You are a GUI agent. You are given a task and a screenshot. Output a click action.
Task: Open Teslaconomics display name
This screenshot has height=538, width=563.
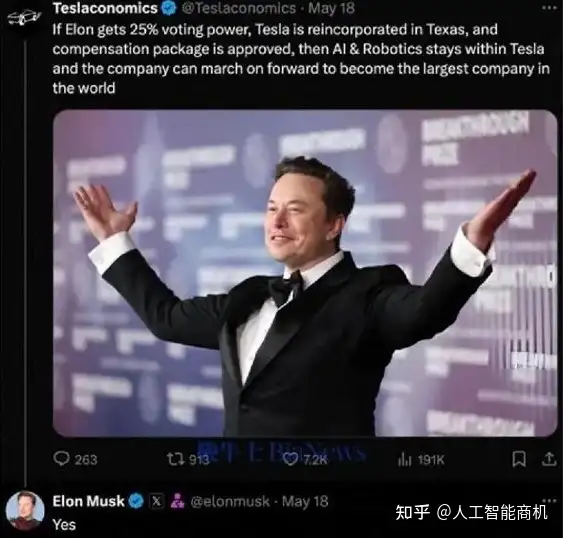(x=105, y=8)
